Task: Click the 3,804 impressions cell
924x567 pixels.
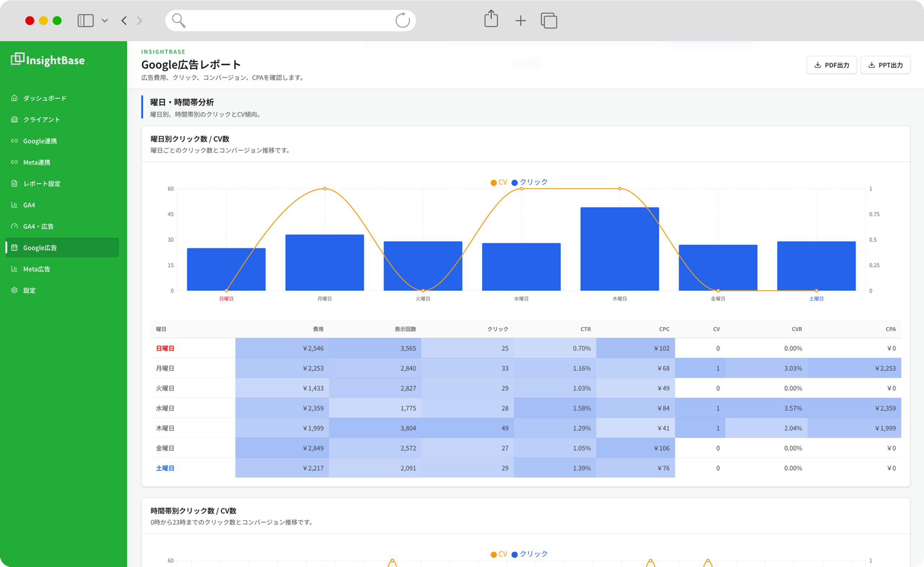Action: click(x=375, y=428)
